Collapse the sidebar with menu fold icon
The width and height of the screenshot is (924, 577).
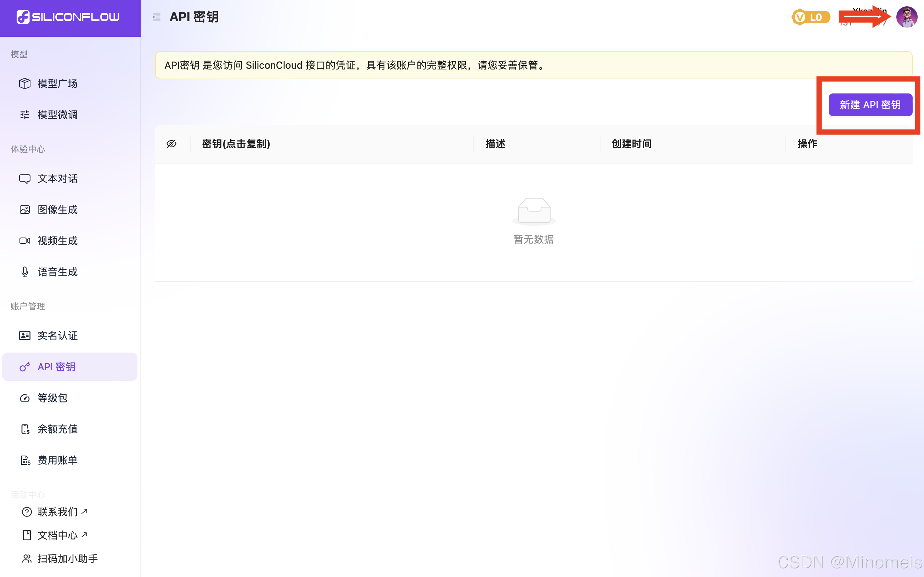click(157, 17)
